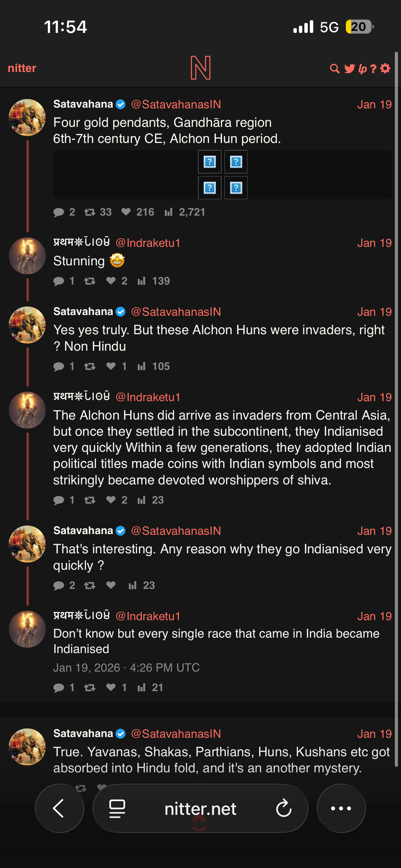Image resolution: width=401 pixels, height=868 pixels.
Task: Tap the large N logo
Action: 200,68
